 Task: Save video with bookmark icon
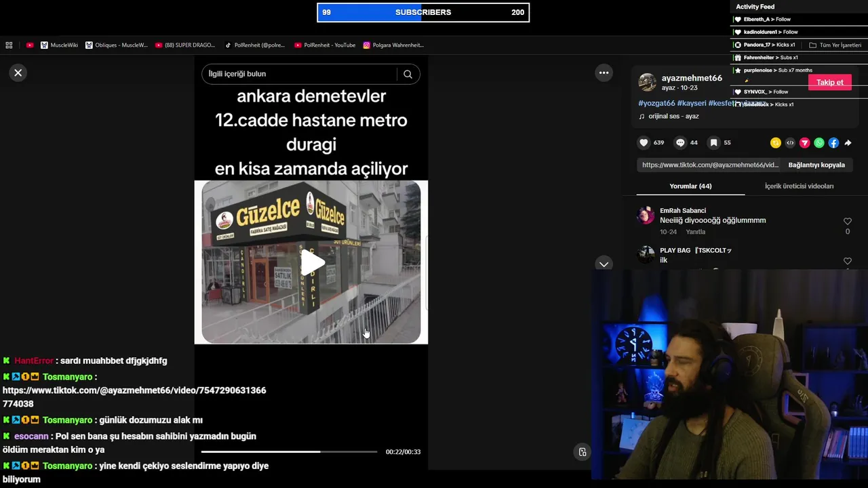(x=713, y=142)
